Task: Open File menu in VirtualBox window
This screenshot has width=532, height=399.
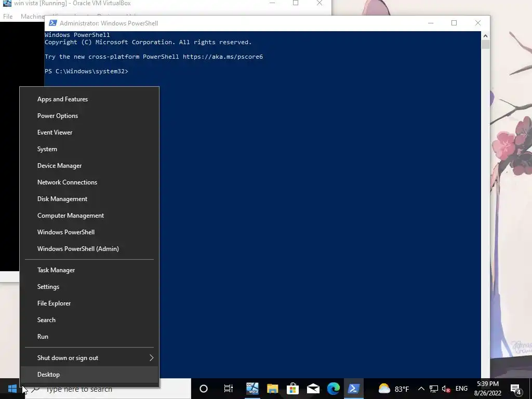Action: [8, 16]
